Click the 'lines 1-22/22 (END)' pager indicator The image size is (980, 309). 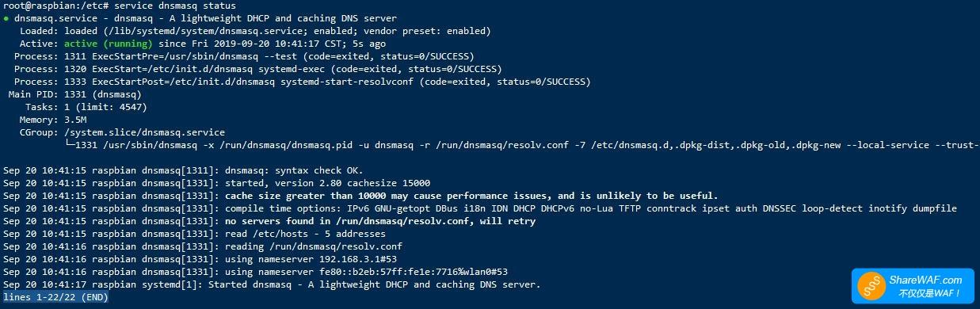pos(55,297)
